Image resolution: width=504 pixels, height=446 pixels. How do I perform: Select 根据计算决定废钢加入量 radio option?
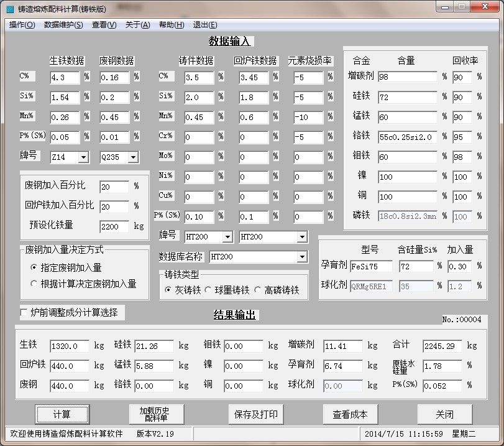tap(34, 284)
